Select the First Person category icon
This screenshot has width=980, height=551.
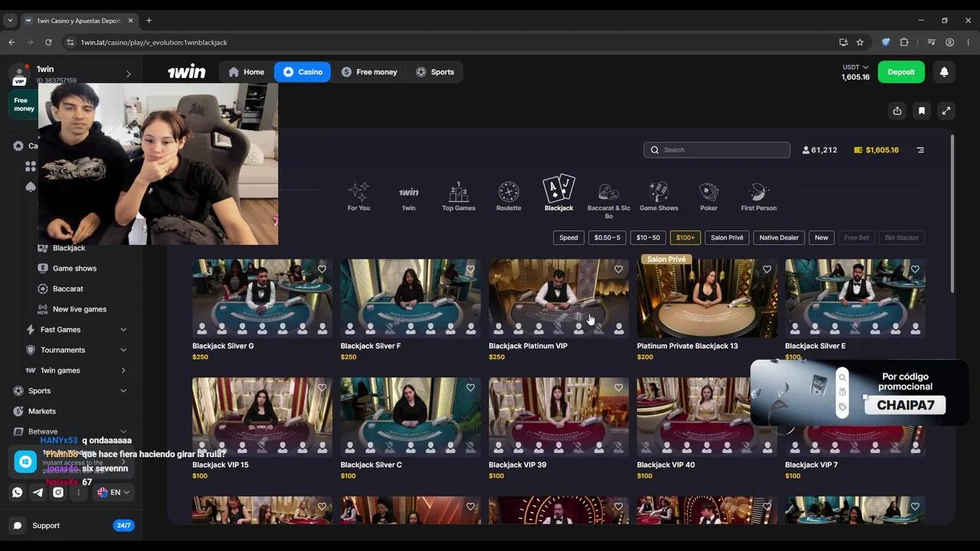coord(759,191)
